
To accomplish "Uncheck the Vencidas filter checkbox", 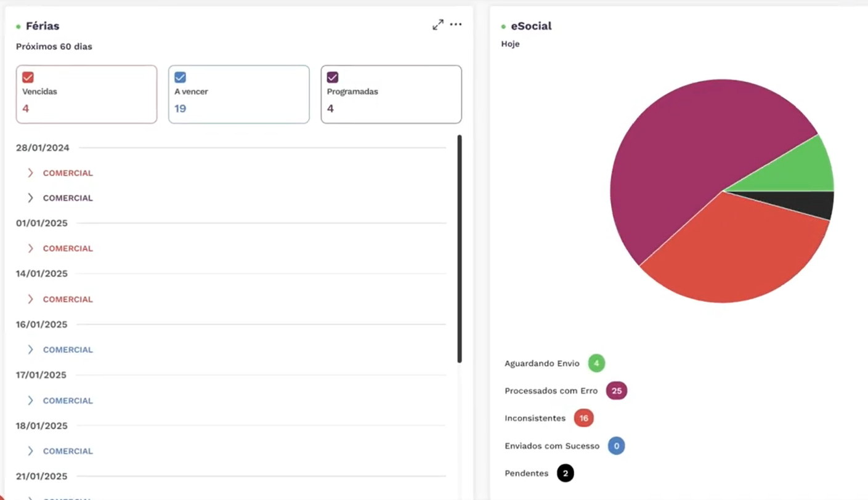I will click(x=28, y=77).
